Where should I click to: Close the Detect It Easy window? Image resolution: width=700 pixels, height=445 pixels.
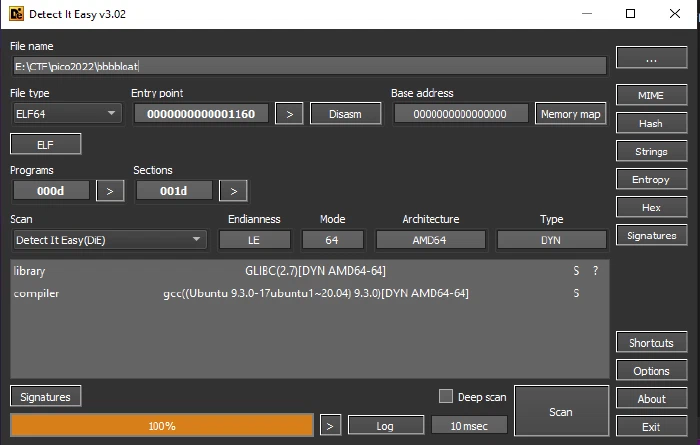point(675,14)
